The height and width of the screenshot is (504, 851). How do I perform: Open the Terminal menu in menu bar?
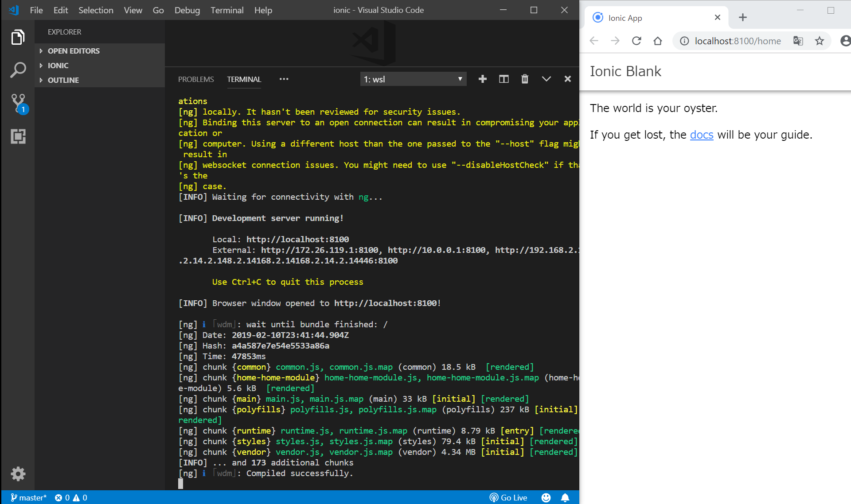point(226,10)
